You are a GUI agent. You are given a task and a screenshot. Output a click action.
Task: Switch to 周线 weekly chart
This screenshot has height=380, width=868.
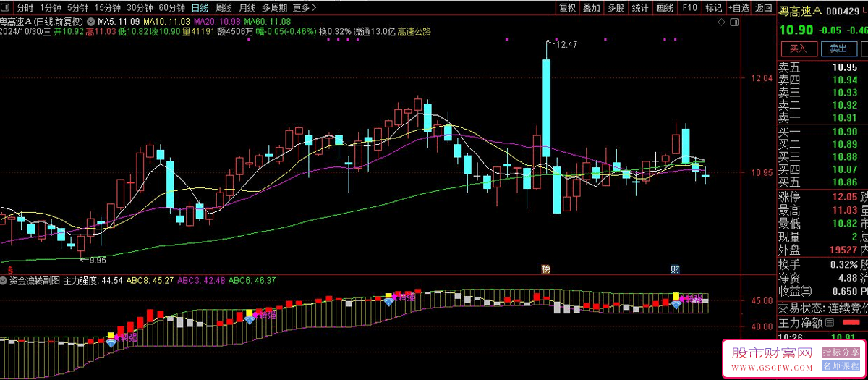pyautogui.click(x=224, y=8)
